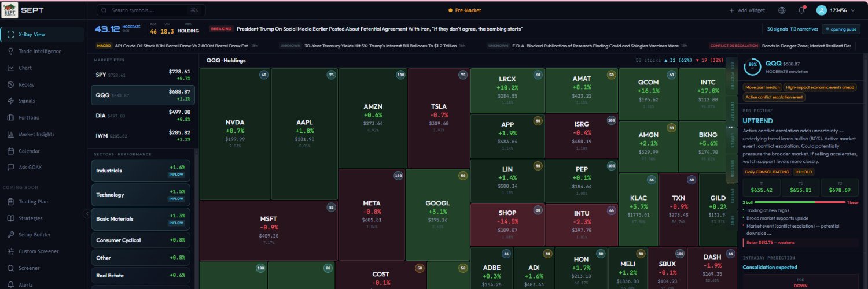Viewport: 868px width, 289px height.
Task: Click the user avatar icon
Action: pos(821,10)
